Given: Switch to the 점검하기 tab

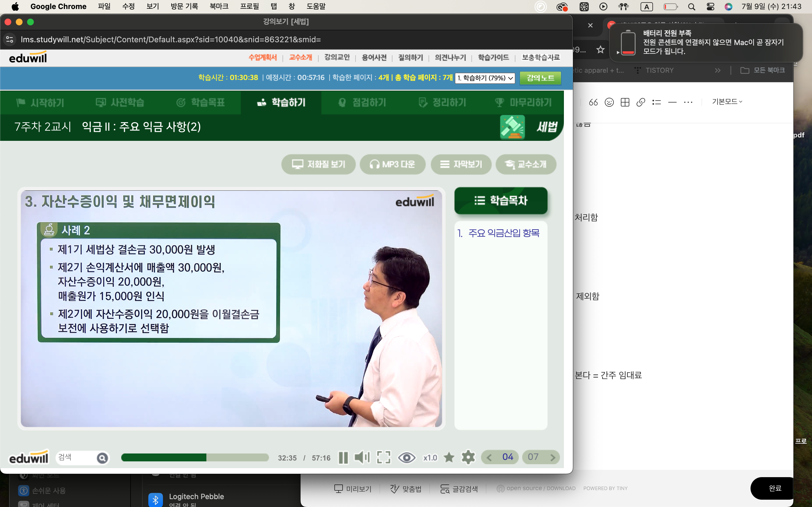Looking at the screenshot, I should point(362,103).
